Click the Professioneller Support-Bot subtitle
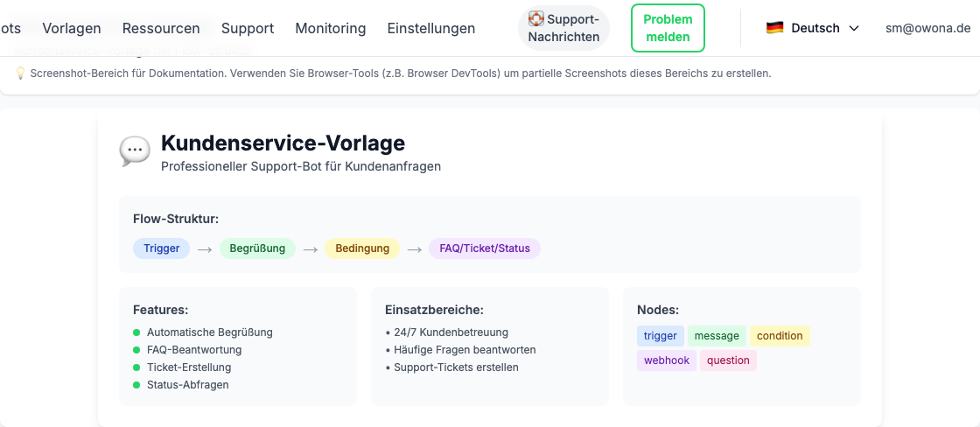980x427 pixels. pyautogui.click(x=301, y=167)
